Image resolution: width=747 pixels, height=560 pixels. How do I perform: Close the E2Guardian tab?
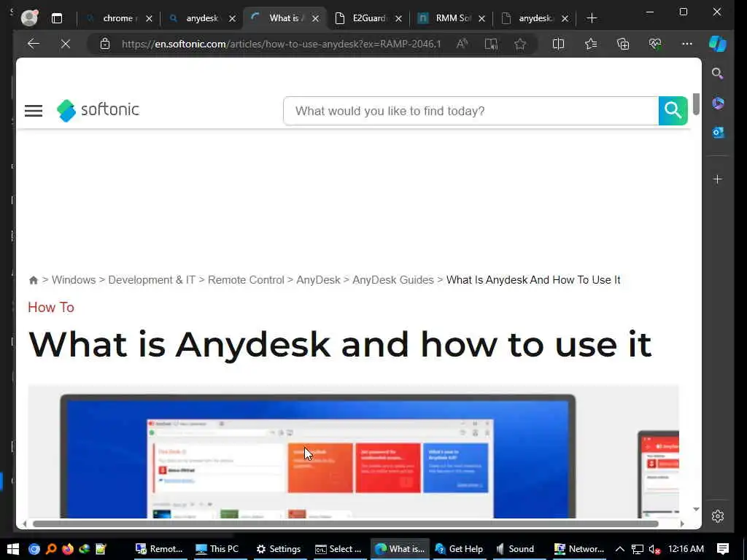[399, 18]
